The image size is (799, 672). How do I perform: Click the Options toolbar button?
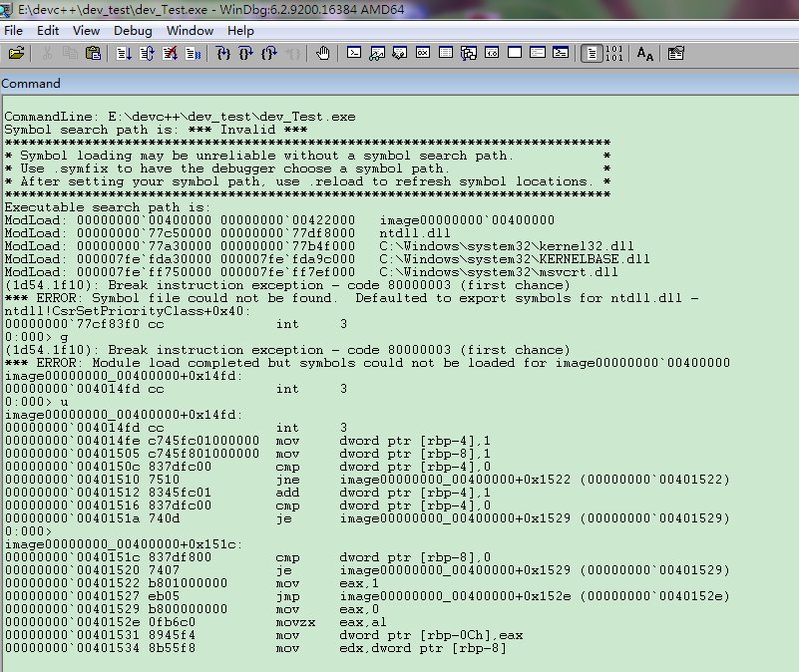[x=675, y=53]
